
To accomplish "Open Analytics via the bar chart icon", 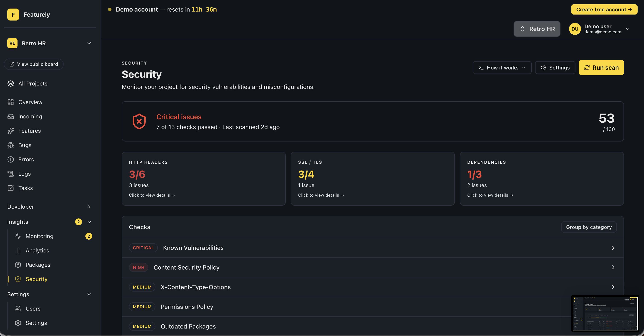I will (x=18, y=251).
